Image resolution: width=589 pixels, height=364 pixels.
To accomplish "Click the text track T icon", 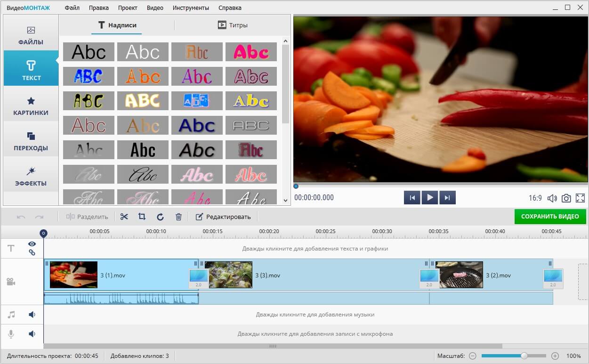I will [11, 248].
